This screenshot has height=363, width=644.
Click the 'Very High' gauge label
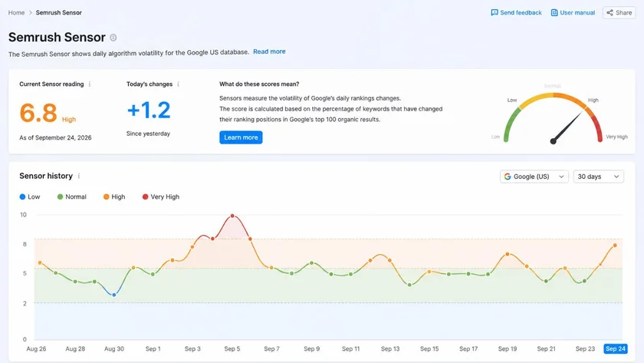pyautogui.click(x=616, y=137)
